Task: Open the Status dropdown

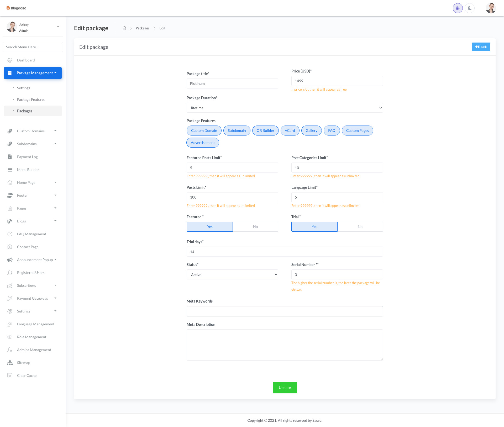Action: 232,275
